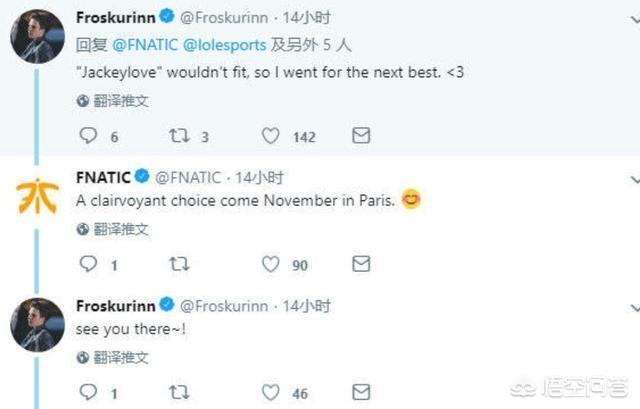Reply to the Jackeylove tweet
640x409 pixels.
pos(88,136)
